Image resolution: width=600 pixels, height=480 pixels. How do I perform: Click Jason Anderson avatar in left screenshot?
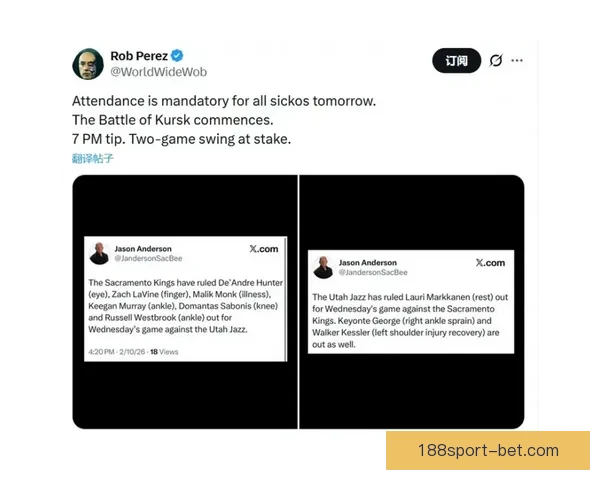pyautogui.click(x=99, y=253)
